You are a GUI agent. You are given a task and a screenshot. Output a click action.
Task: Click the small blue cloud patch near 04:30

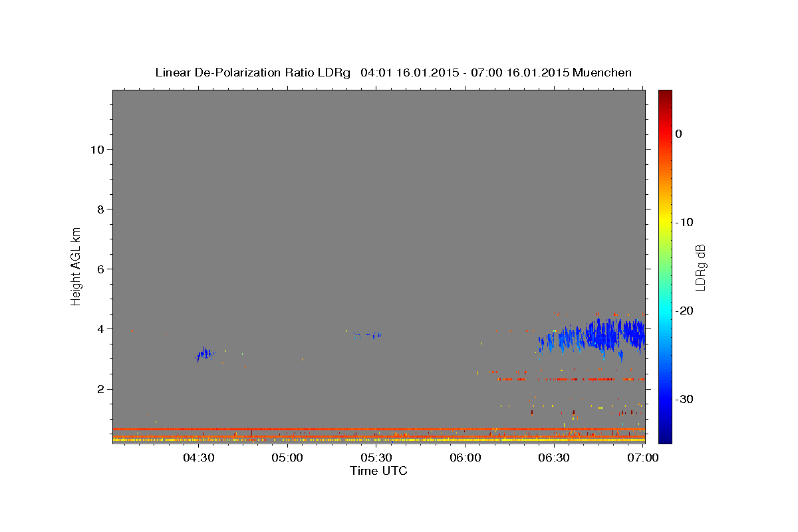(205, 353)
